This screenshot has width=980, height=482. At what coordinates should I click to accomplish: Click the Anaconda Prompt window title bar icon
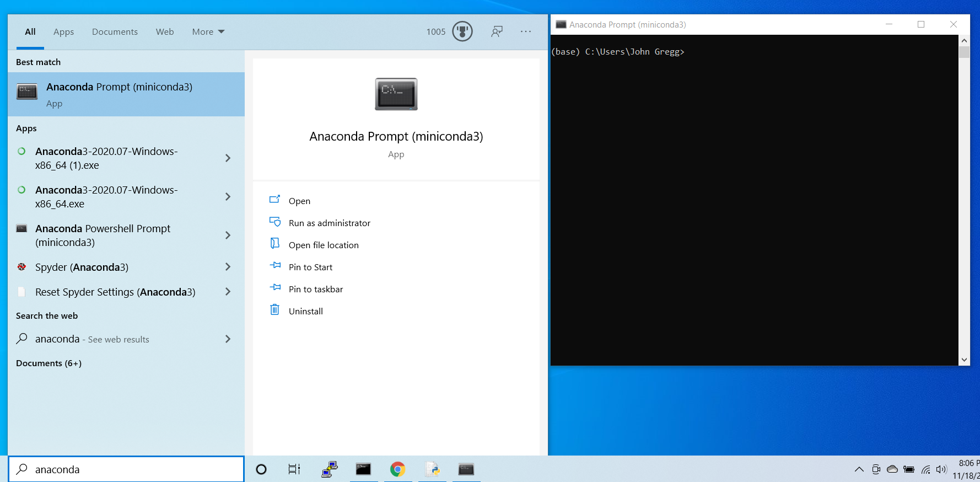tap(561, 24)
